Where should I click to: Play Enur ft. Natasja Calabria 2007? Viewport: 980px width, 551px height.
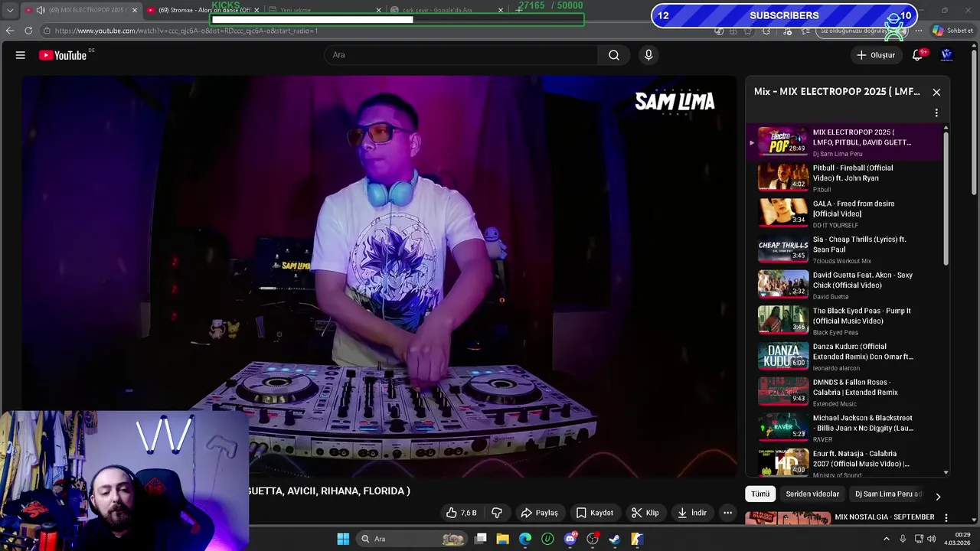846,462
